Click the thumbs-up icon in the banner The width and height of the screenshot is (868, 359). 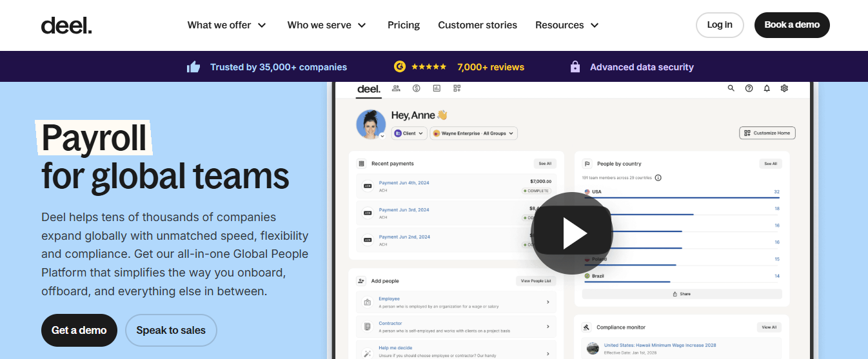(x=193, y=67)
